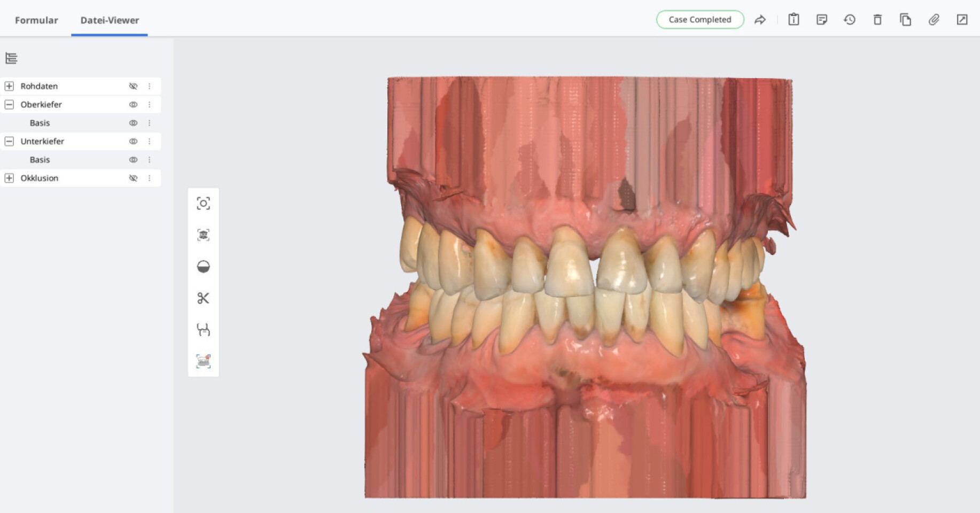Viewport: 980px width, 513px height.
Task: Expand the Okklusion tree node
Action: click(9, 178)
